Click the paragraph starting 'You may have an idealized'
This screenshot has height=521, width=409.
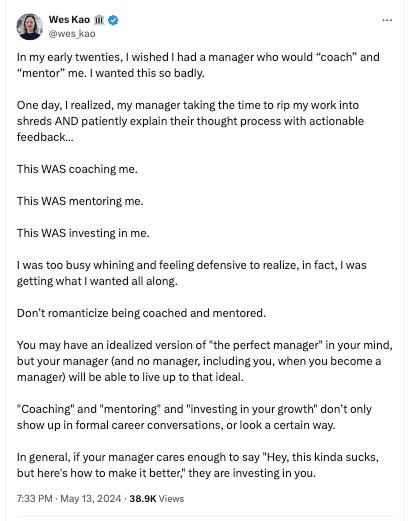(205, 361)
